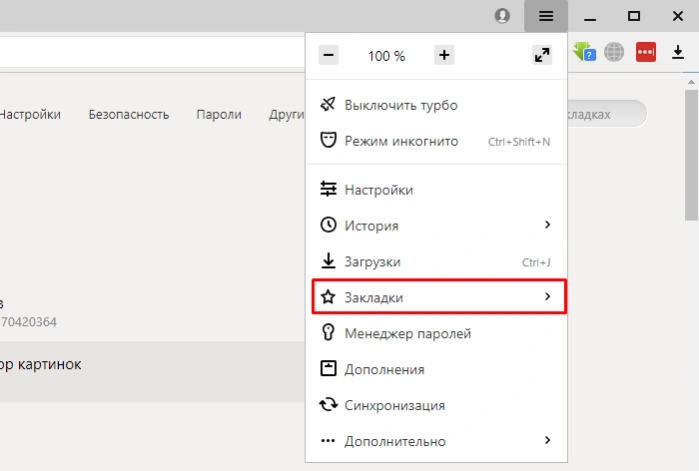The width and height of the screenshot is (699, 471).
Task: Maximize the browser window
Action: click(x=633, y=16)
